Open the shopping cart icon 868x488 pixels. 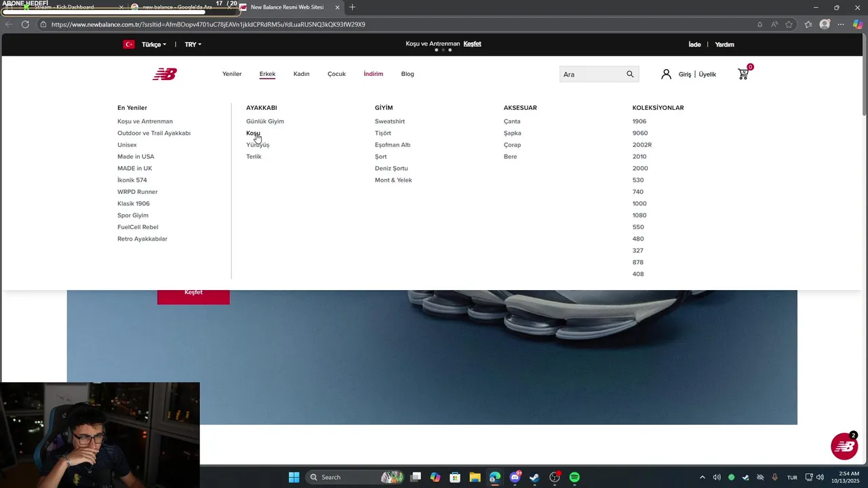(x=743, y=74)
